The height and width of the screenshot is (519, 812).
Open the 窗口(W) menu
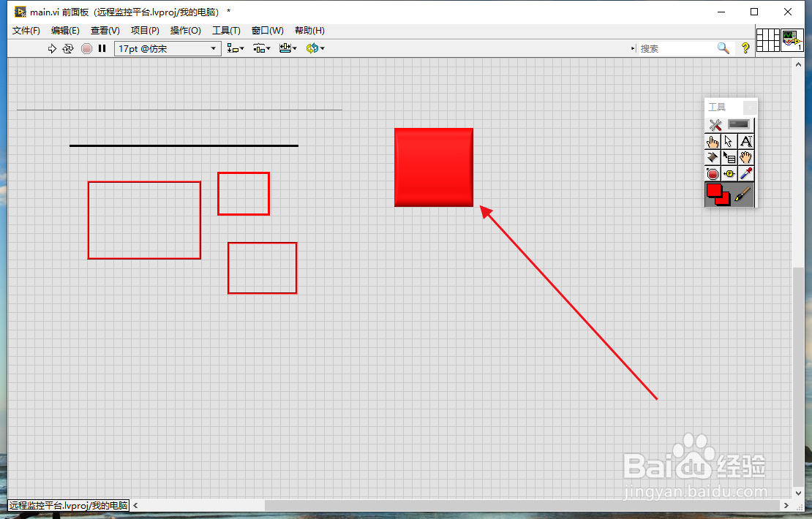[267, 31]
